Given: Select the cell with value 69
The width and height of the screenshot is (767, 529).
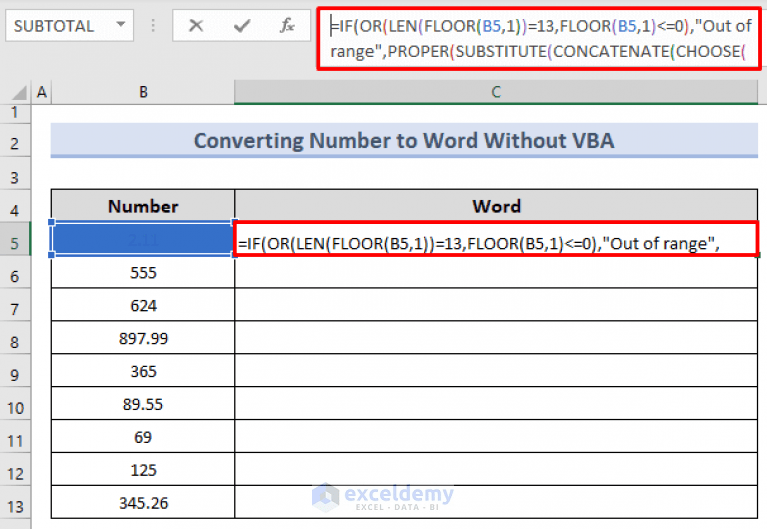Looking at the screenshot, I should [143, 437].
